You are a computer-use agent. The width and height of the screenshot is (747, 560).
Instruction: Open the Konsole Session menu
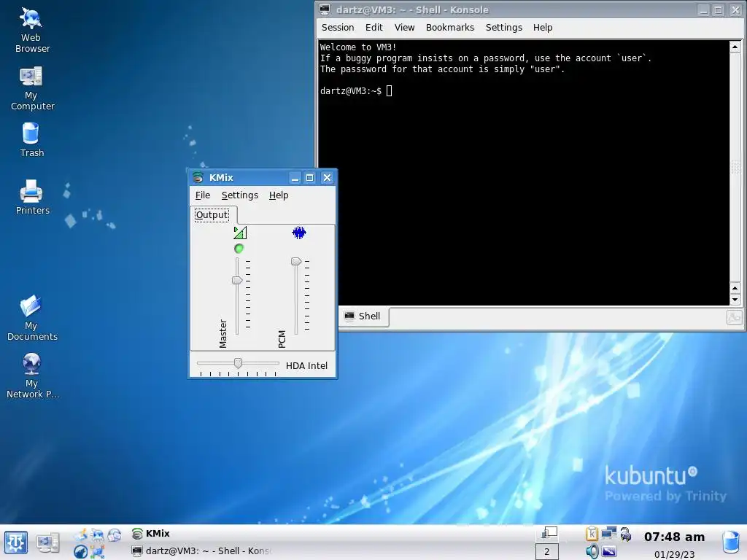(x=338, y=28)
